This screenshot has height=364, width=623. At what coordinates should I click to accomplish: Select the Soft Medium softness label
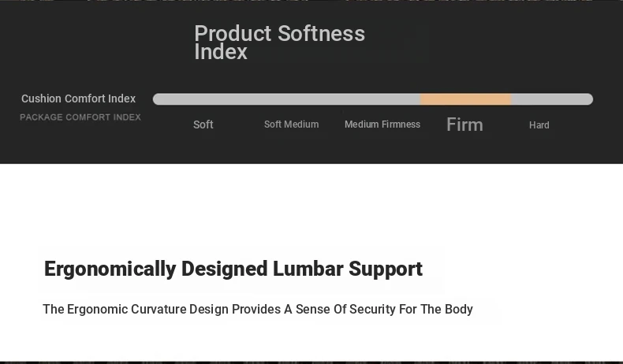(x=291, y=124)
